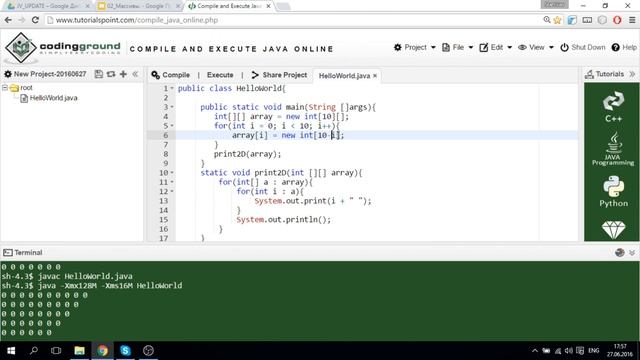
Task: Switch to the HelloWorld.java editor tab
Action: pyautogui.click(x=344, y=76)
